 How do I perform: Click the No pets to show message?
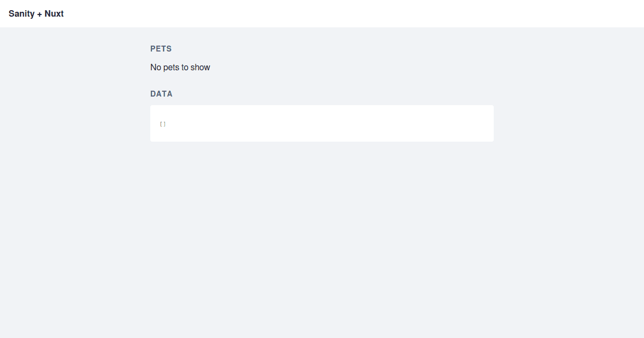180,68
